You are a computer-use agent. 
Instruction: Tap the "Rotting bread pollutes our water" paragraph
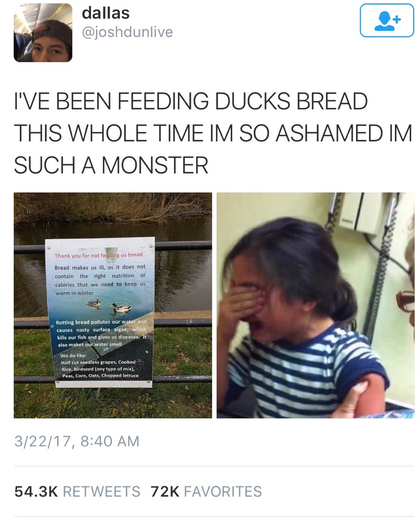[x=101, y=333]
